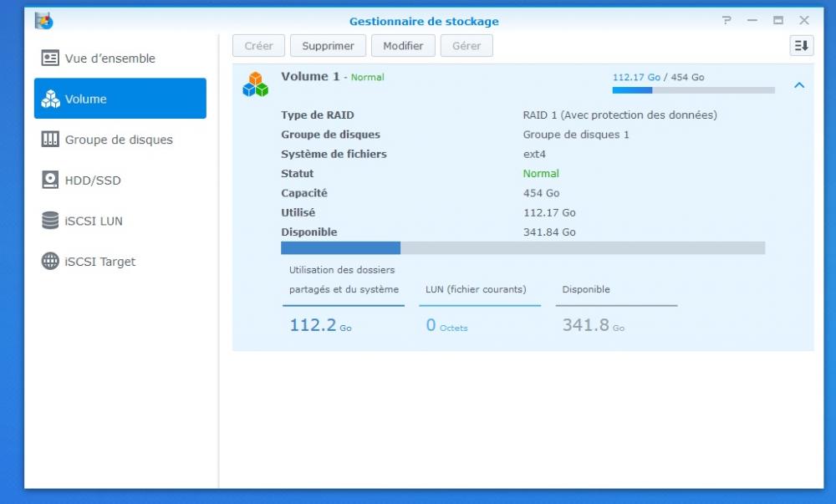
Task: Click the Storage Manager app icon in title bar
Action: [43, 21]
